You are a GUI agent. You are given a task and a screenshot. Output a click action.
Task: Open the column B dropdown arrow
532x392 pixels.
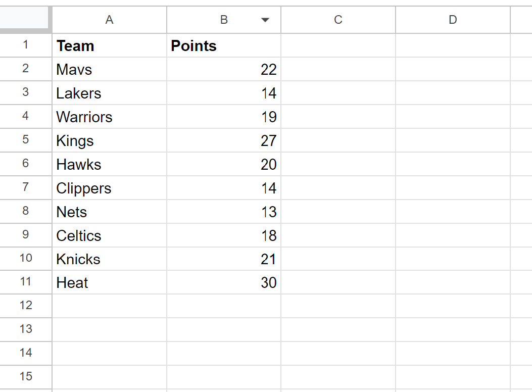tap(265, 20)
